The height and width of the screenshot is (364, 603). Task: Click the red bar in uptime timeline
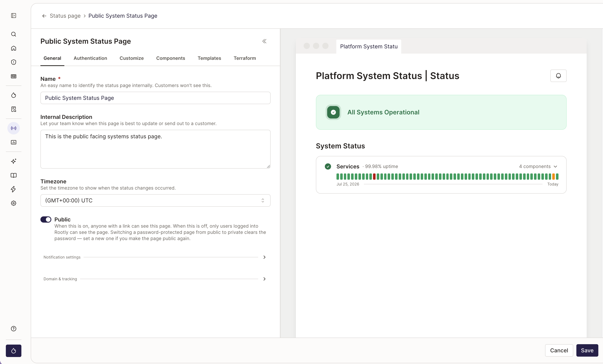[374, 177]
